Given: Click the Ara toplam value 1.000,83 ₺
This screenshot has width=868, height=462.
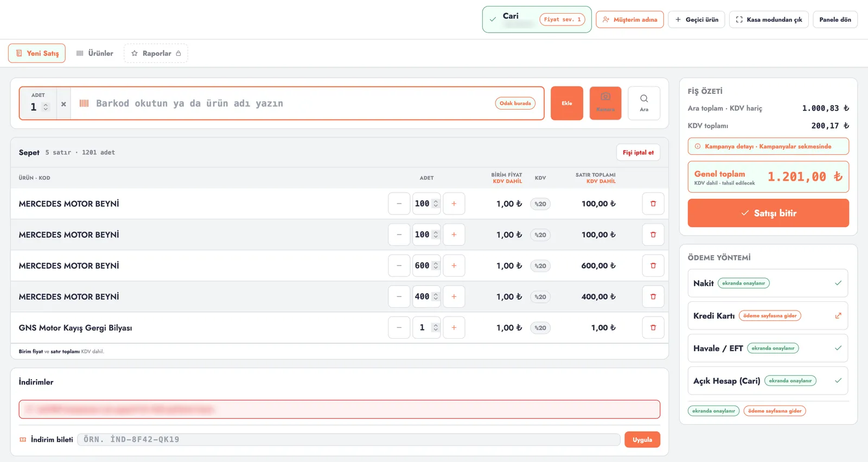Looking at the screenshot, I should pyautogui.click(x=826, y=108).
